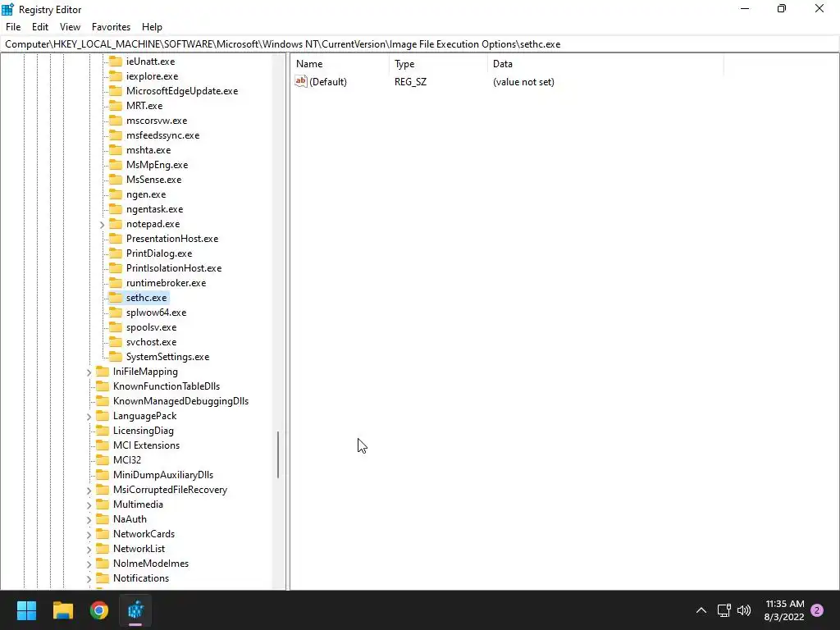840x630 pixels.
Task: Open the Edit menu
Action: [x=39, y=27]
